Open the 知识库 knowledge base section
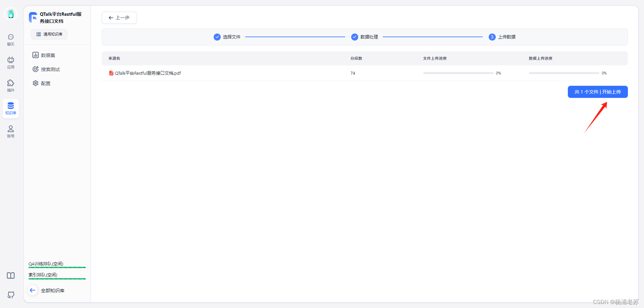644x308 pixels. coord(11,109)
